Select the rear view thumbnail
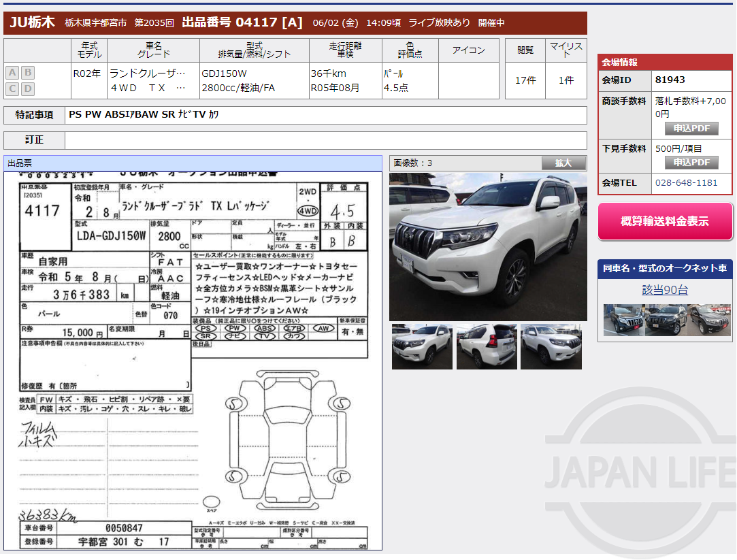The image size is (737, 560). coord(487,346)
